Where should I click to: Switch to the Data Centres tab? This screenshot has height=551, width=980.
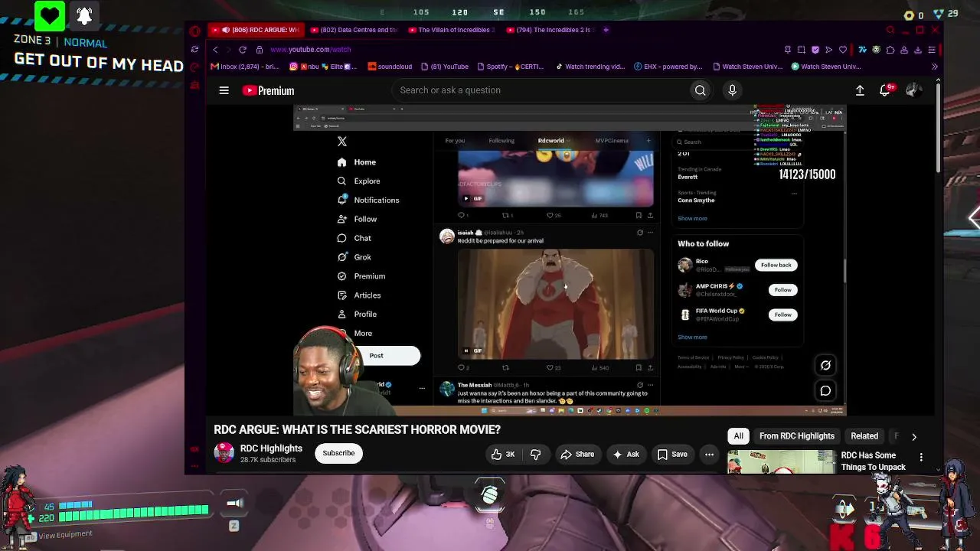coord(354,30)
